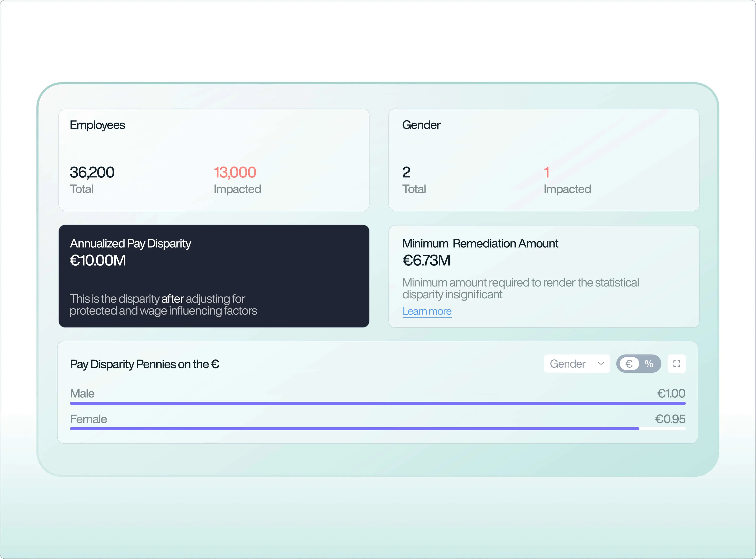Click the 36,200 total employees value
This screenshot has height=559, width=756.
pos(92,172)
